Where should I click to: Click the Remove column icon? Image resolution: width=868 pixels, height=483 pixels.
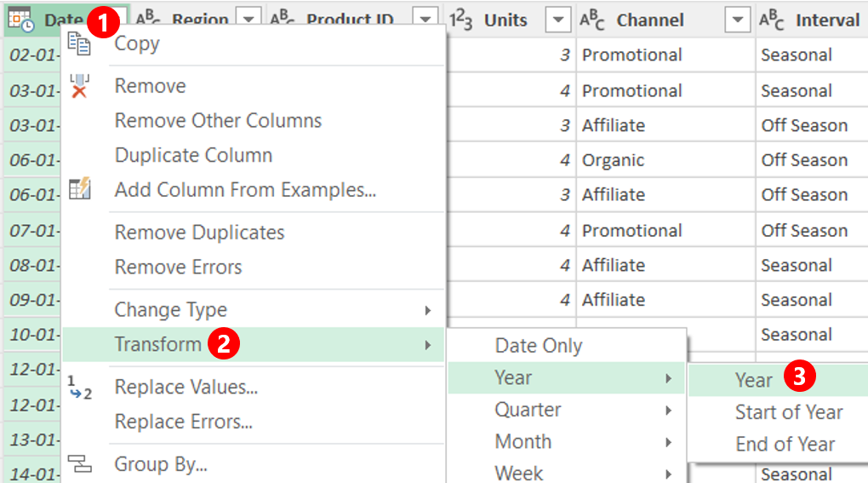point(79,86)
